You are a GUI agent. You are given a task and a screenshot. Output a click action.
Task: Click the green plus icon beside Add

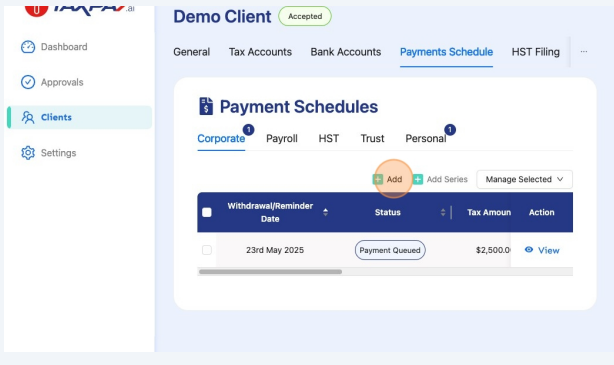click(377, 179)
